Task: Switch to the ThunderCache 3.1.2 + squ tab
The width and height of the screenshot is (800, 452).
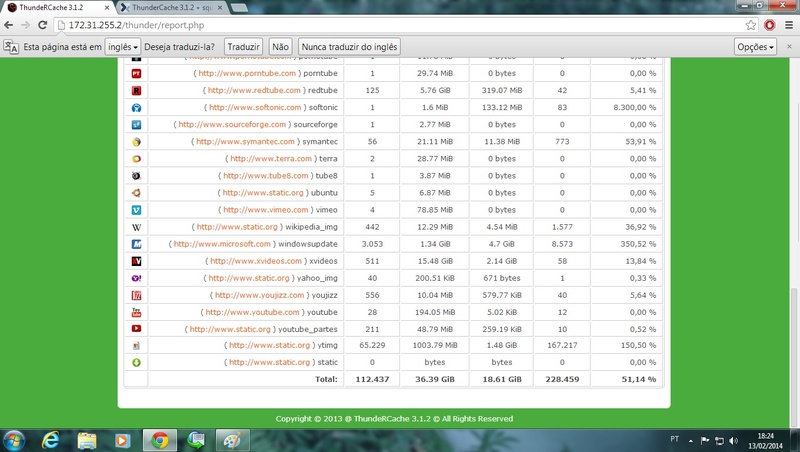Action: (x=172, y=8)
